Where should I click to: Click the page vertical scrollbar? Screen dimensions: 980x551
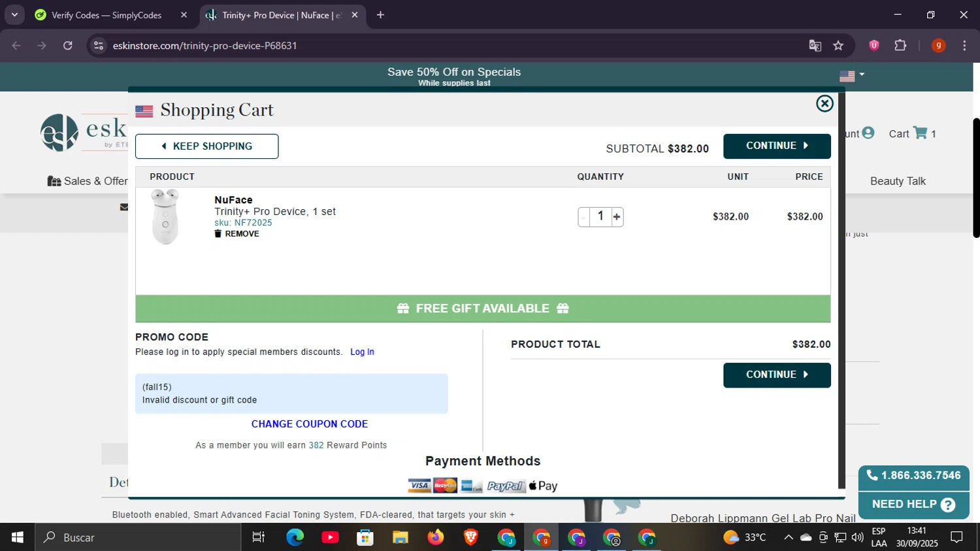click(976, 178)
